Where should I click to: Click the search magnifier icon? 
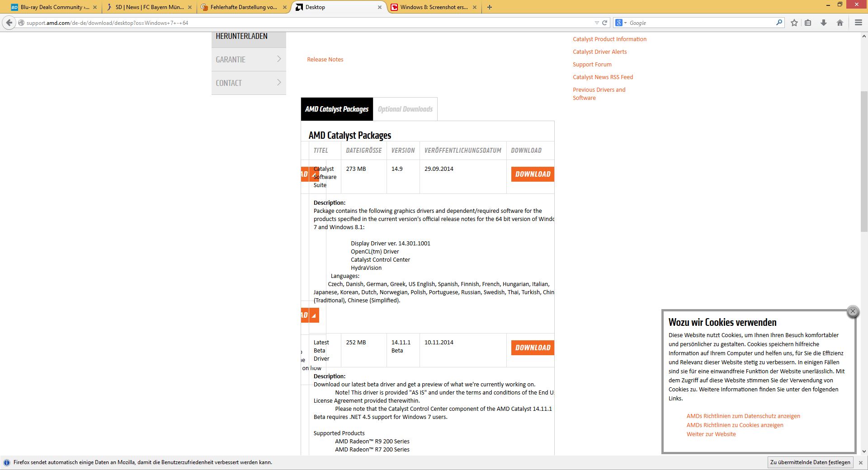tap(779, 22)
